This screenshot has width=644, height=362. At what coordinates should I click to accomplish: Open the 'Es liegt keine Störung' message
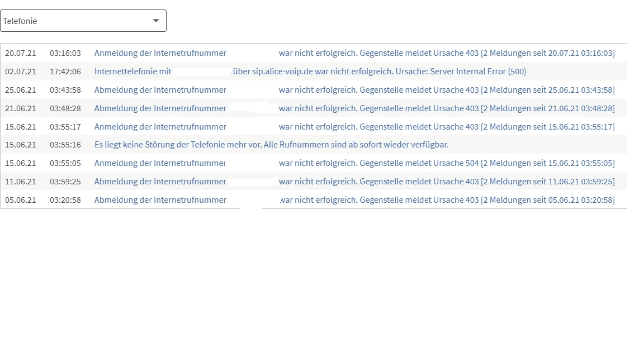(272, 145)
